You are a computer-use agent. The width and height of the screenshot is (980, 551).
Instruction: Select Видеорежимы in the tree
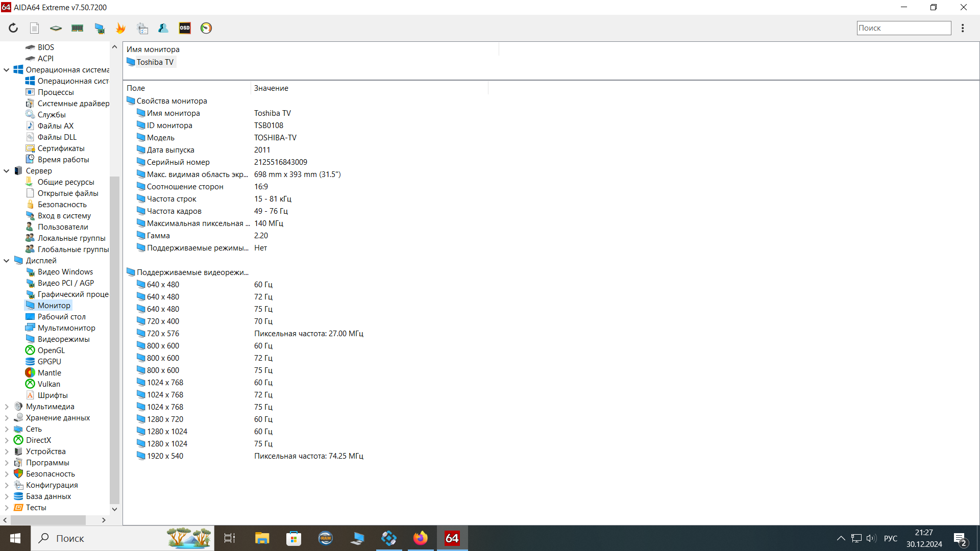coord(63,339)
